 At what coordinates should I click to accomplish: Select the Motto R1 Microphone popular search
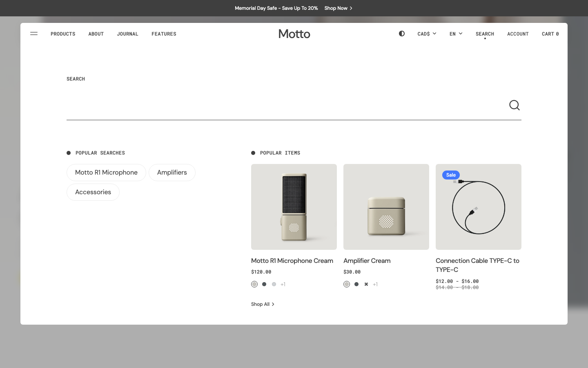coord(106,173)
